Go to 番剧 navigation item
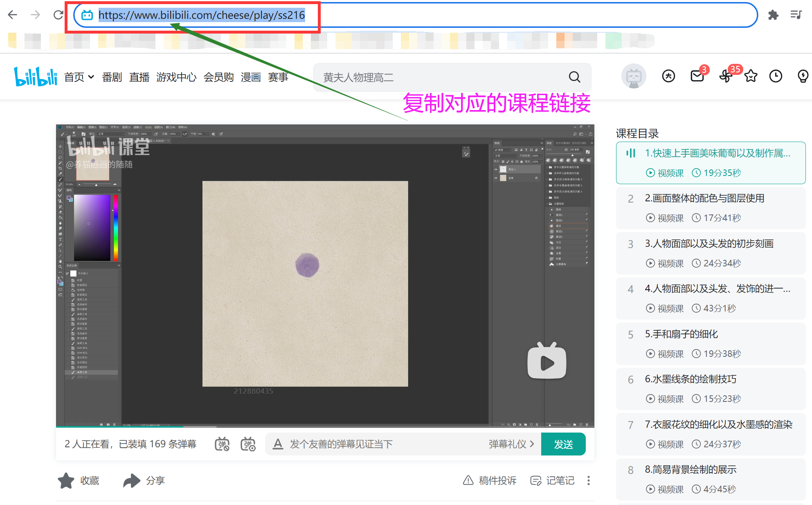Image resolution: width=812 pixels, height=505 pixels. pyautogui.click(x=112, y=77)
